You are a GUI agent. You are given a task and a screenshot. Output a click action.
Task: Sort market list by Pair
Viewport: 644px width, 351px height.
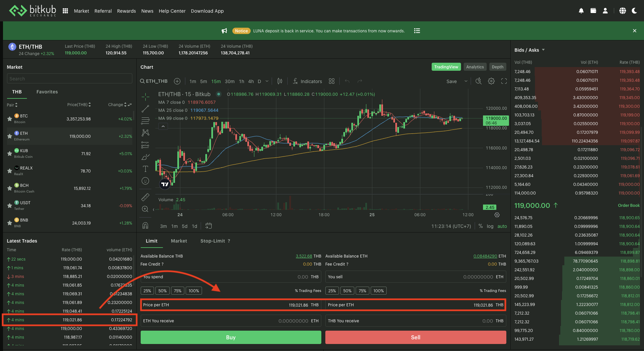12,105
